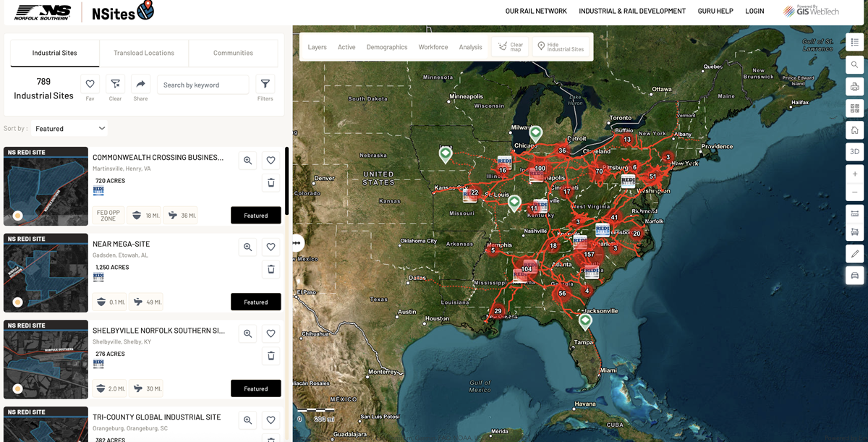The height and width of the screenshot is (442, 868).
Task: Click the Search by keyword field
Action: pyautogui.click(x=203, y=85)
